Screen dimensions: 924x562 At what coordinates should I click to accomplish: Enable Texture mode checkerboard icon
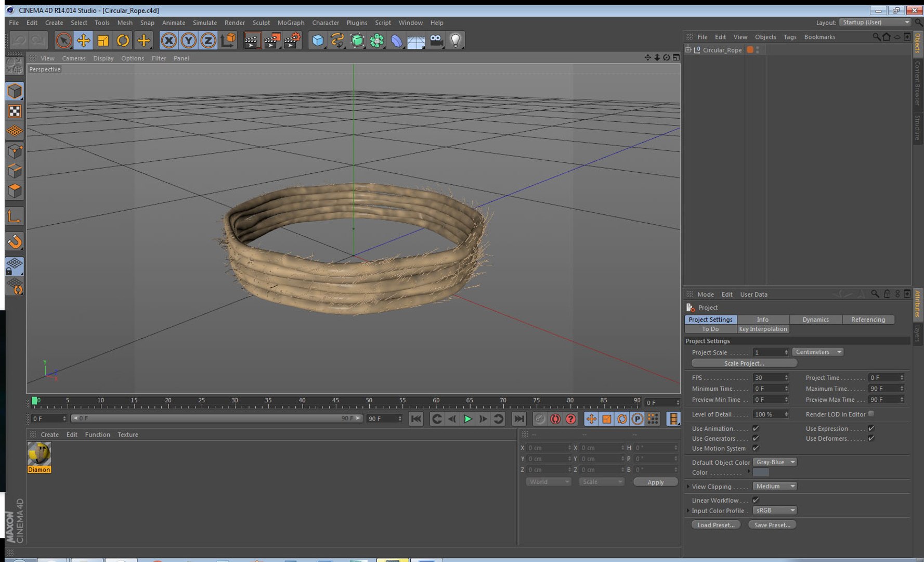tap(15, 111)
